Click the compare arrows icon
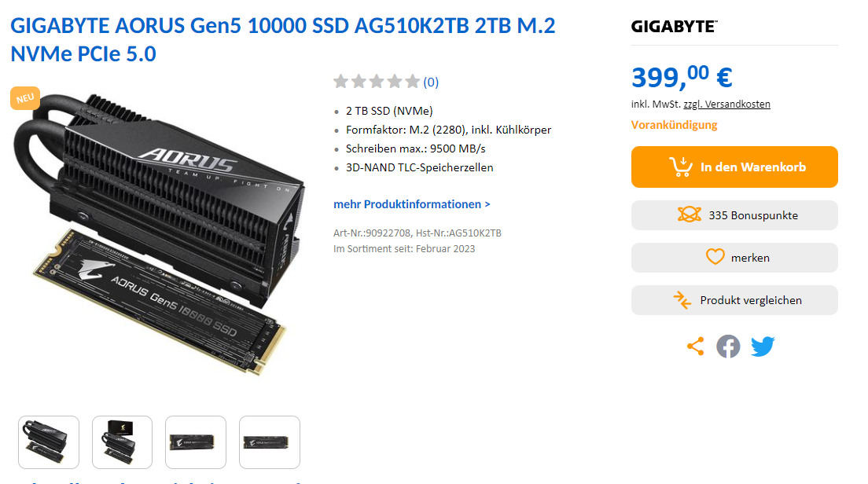868x484 pixels. tap(682, 300)
